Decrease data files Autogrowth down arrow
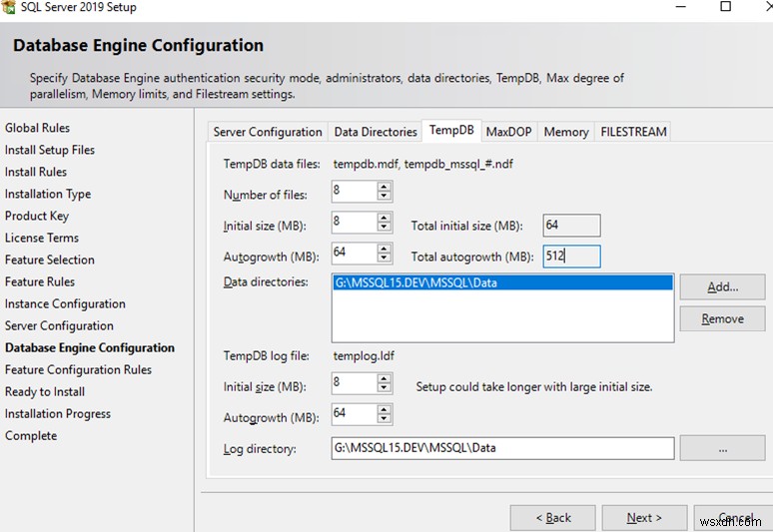Viewport: 773px width, 532px height. (x=385, y=258)
